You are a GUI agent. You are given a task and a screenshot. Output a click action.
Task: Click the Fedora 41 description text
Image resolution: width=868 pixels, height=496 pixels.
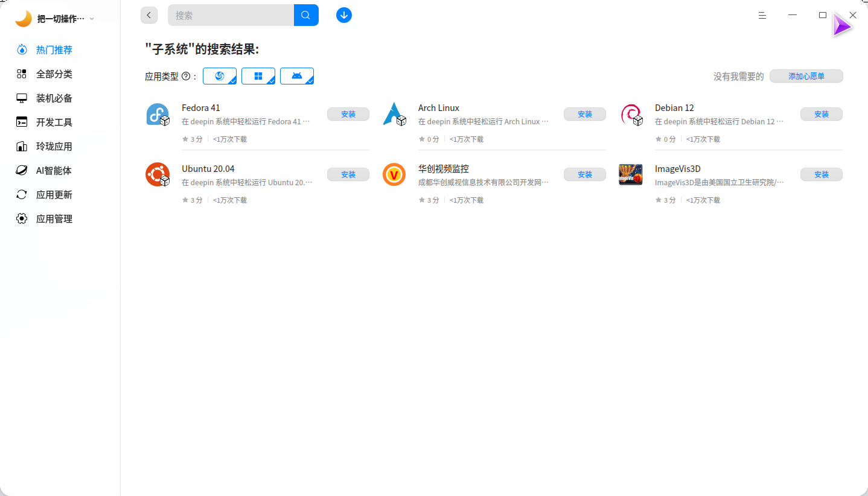click(x=246, y=121)
